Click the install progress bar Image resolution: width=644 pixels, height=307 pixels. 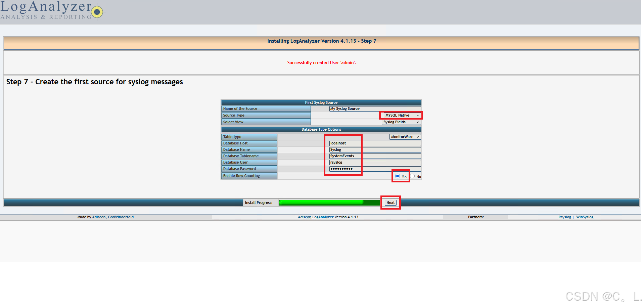(x=329, y=203)
